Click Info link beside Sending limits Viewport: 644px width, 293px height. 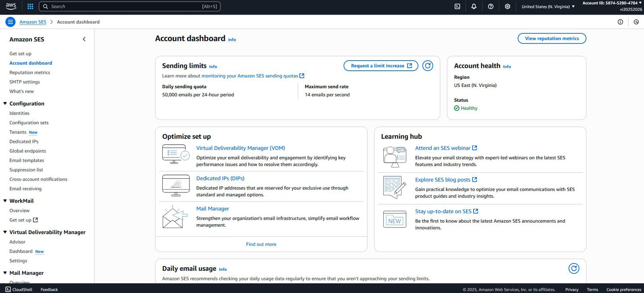tap(213, 67)
